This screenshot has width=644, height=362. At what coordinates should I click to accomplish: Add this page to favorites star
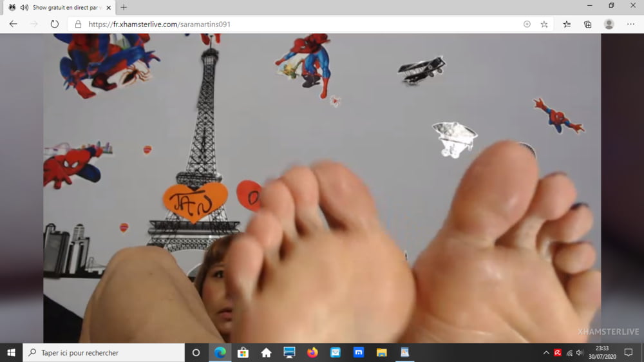[544, 24]
